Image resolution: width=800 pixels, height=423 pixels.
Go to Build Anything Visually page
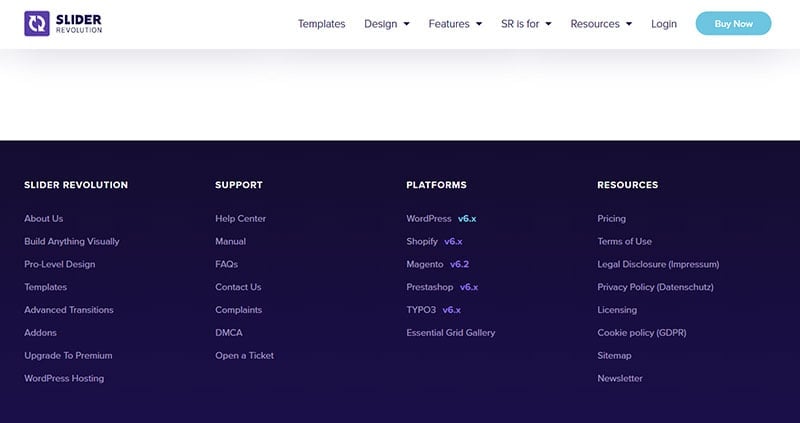point(72,242)
